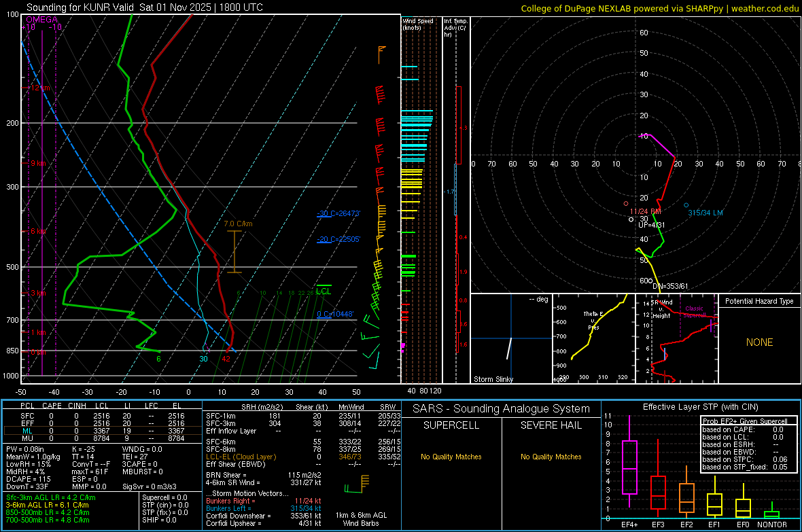This screenshot has width=802, height=532.
Task: Select the SFC parcel row
Action: click(x=103, y=416)
